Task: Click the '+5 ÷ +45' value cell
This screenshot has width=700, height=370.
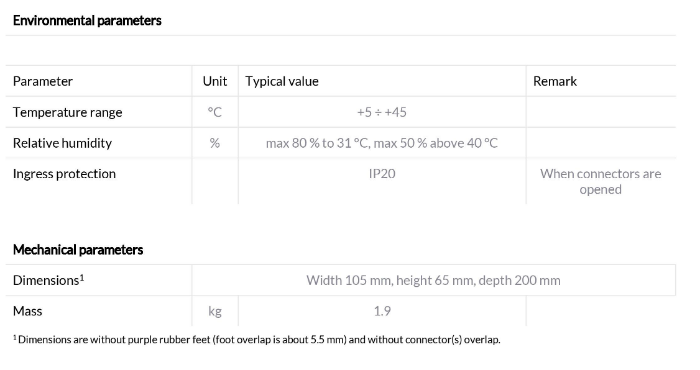Action: pos(382,112)
